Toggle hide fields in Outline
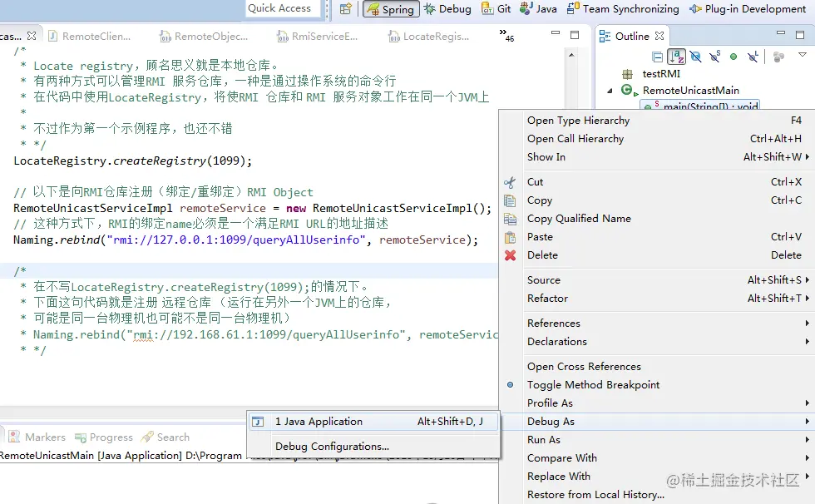Screen dimensions: 815x504 pos(695,57)
